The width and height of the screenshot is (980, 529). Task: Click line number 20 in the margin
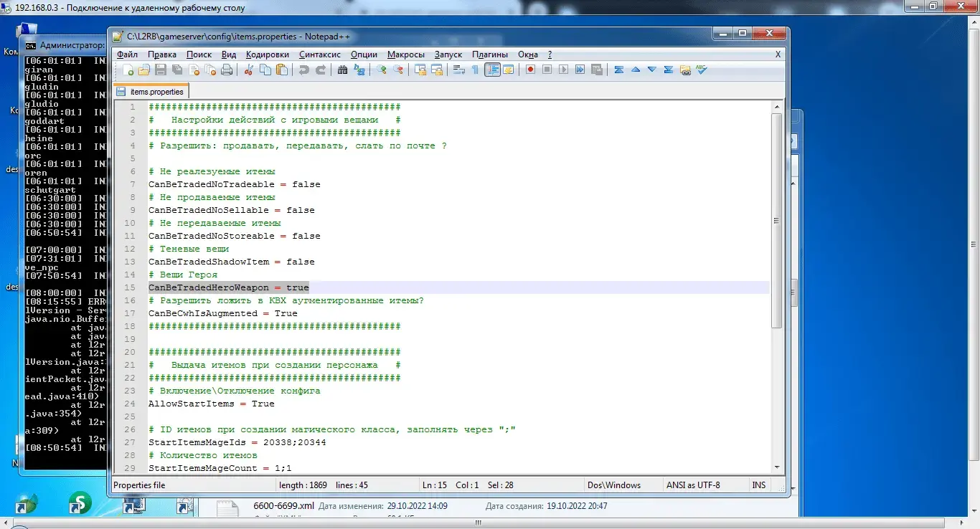point(130,352)
